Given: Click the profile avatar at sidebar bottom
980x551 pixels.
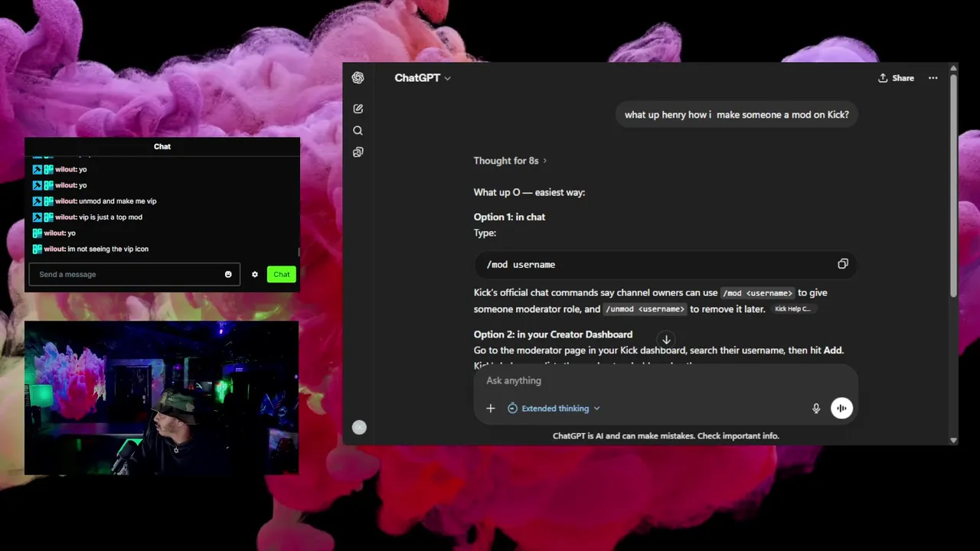Looking at the screenshot, I should [x=359, y=428].
